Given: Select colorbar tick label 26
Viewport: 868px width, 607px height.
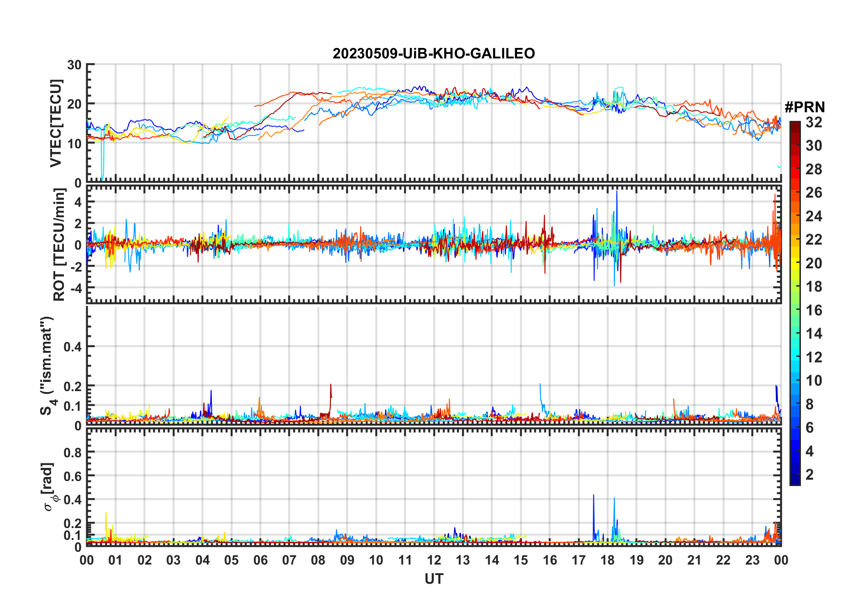Looking at the screenshot, I should click(814, 193).
